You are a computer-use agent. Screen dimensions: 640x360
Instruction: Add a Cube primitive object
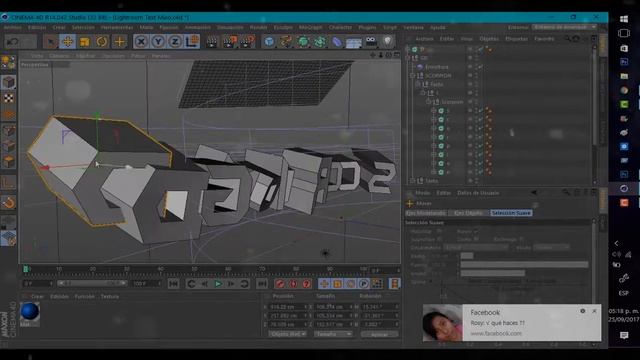pos(269,42)
